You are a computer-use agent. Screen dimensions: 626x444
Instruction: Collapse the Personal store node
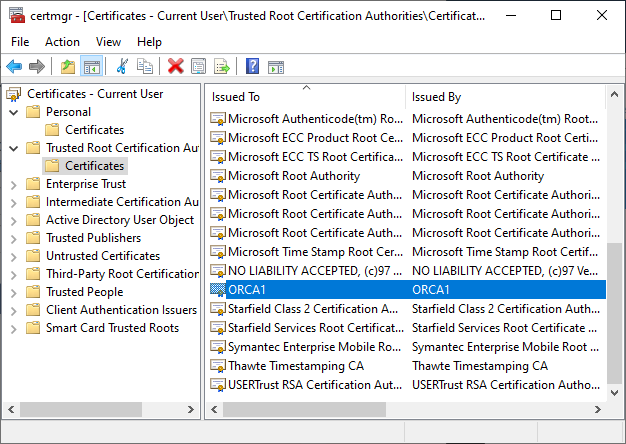click(x=14, y=112)
